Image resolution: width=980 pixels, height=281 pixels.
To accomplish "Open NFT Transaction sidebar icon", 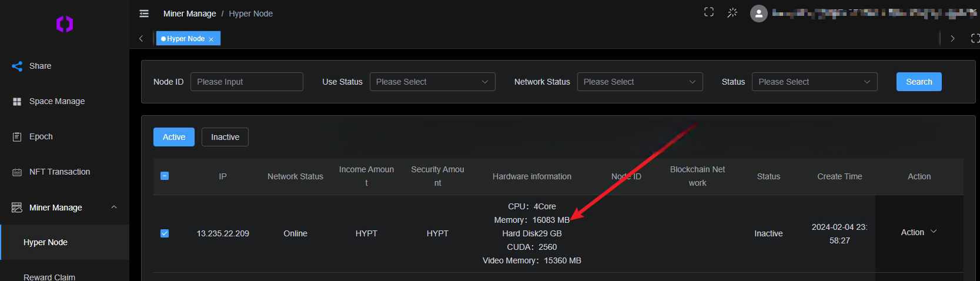I will click(x=17, y=172).
